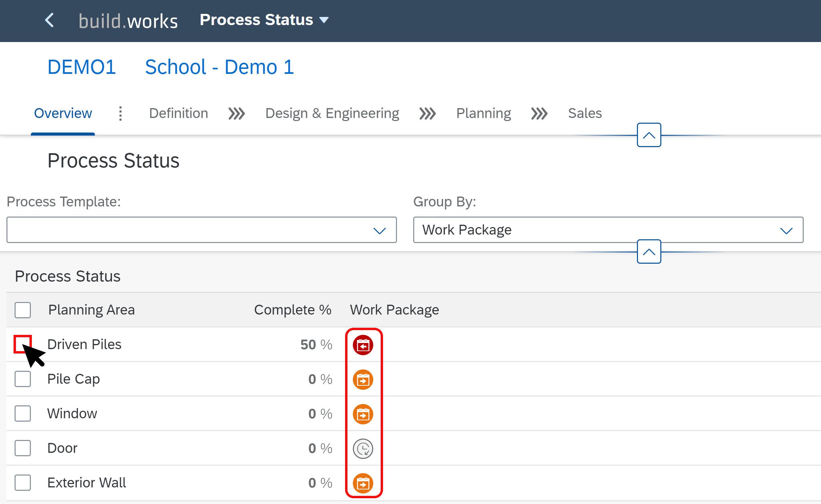Open the three-dot overflow next to Overview

click(x=120, y=113)
